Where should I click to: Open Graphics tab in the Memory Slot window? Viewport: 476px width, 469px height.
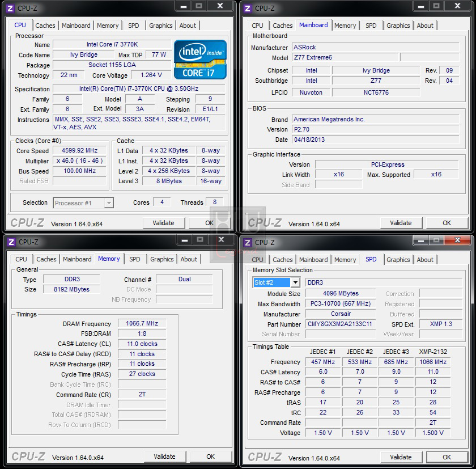click(398, 260)
